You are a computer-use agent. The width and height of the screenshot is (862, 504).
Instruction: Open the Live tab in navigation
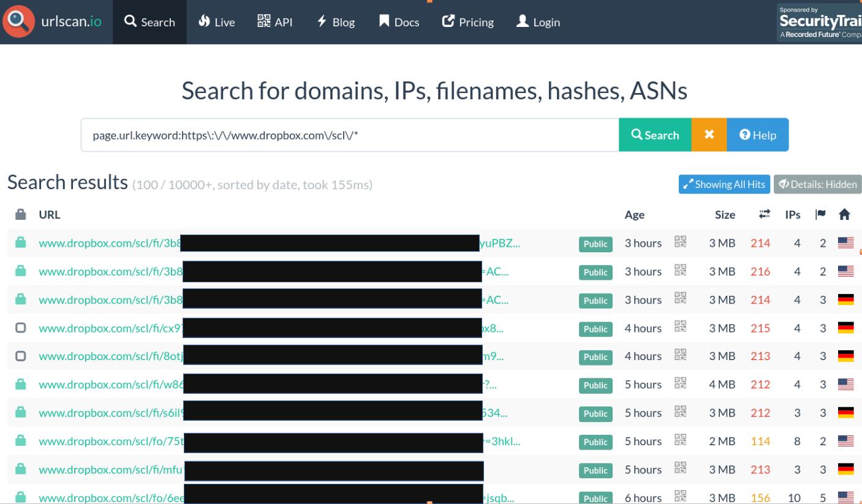[x=216, y=22]
